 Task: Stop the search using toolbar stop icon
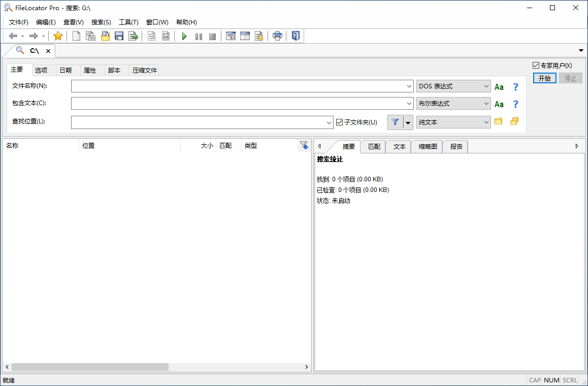point(212,37)
